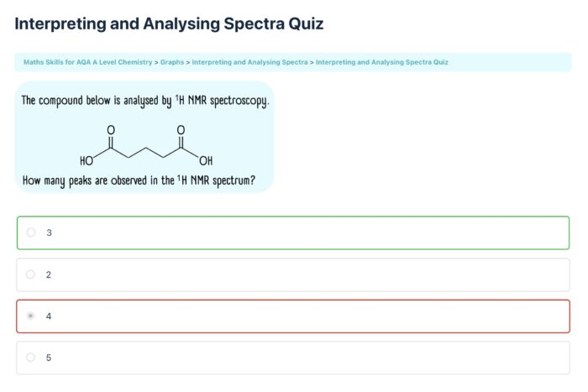
Task: Click the number 2 answer label
Action: click(x=49, y=274)
